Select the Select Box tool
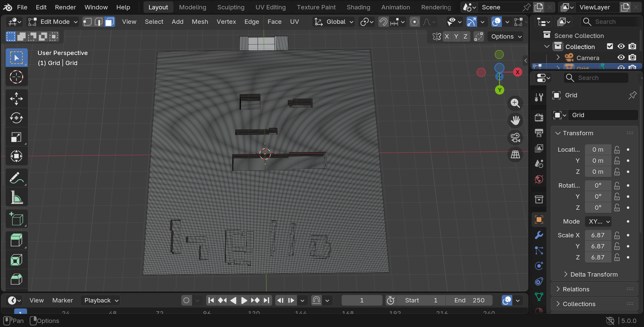This screenshot has width=644, height=327. [x=16, y=58]
